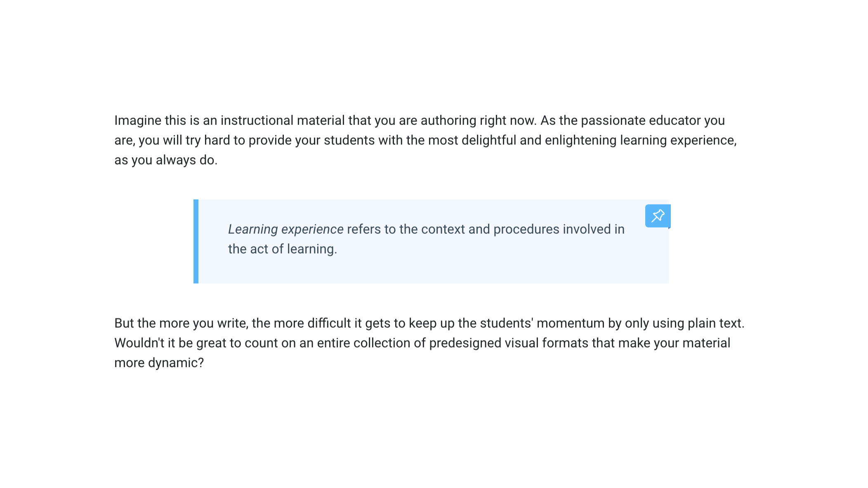The width and height of the screenshot is (868, 488).
Task: Click the phrase 'as you always do.'
Action: click(166, 160)
